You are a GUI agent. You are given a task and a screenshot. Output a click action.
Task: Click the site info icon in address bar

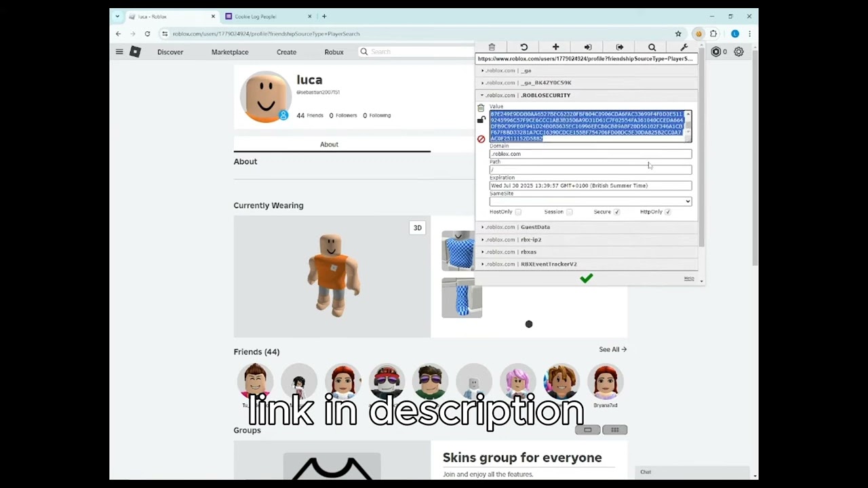[165, 33]
